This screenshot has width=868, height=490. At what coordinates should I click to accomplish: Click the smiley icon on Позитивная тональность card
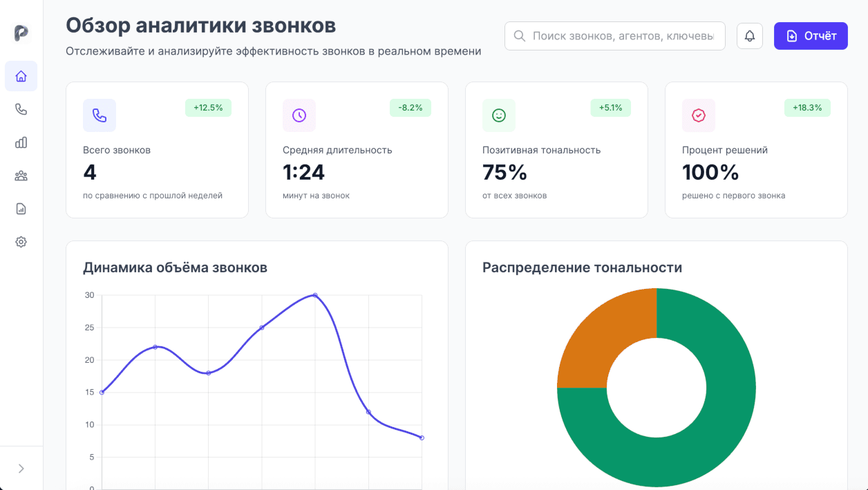pyautogui.click(x=499, y=115)
